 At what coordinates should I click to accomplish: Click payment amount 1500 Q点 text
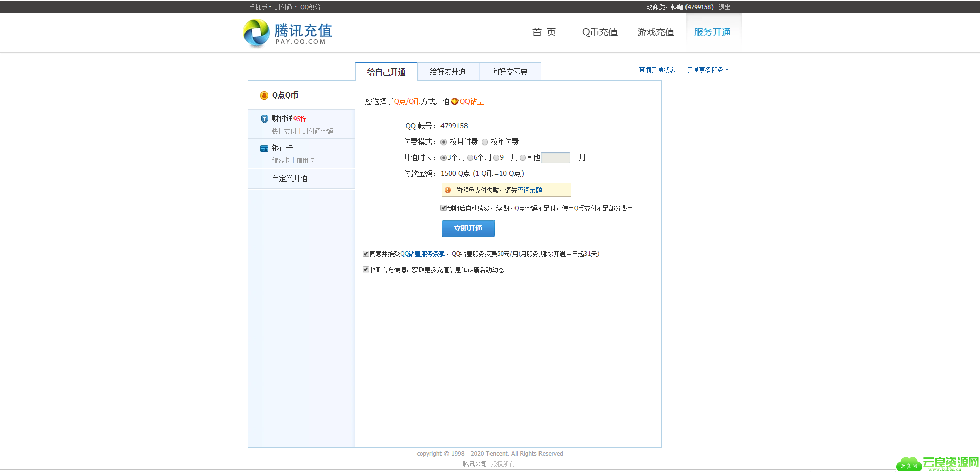(455, 174)
